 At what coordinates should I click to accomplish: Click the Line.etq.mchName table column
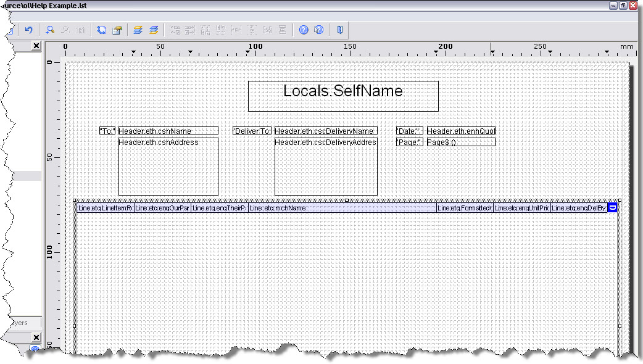(342, 208)
